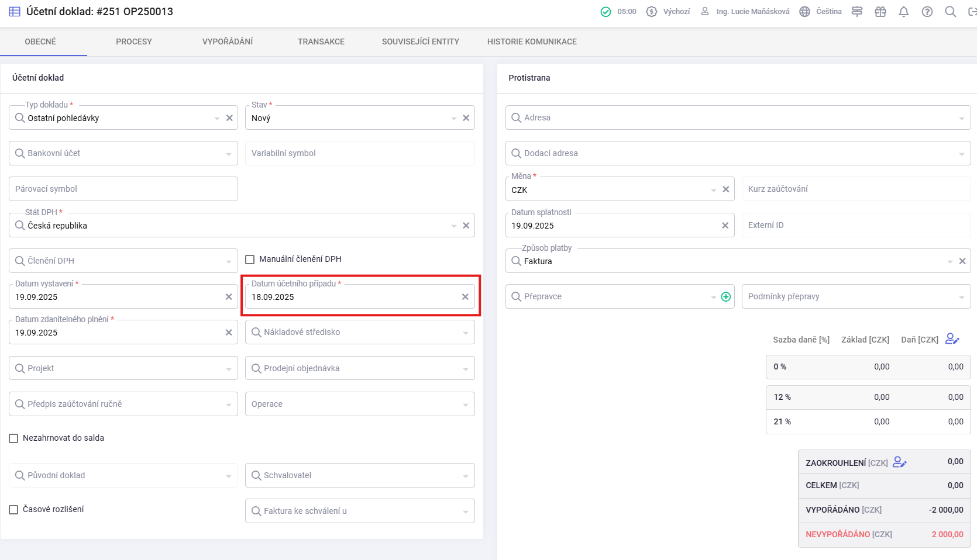Edit rounding with Zaokrouhlení user-pencil icon
The height and width of the screenshot is (560, 977).
point(900,462)
